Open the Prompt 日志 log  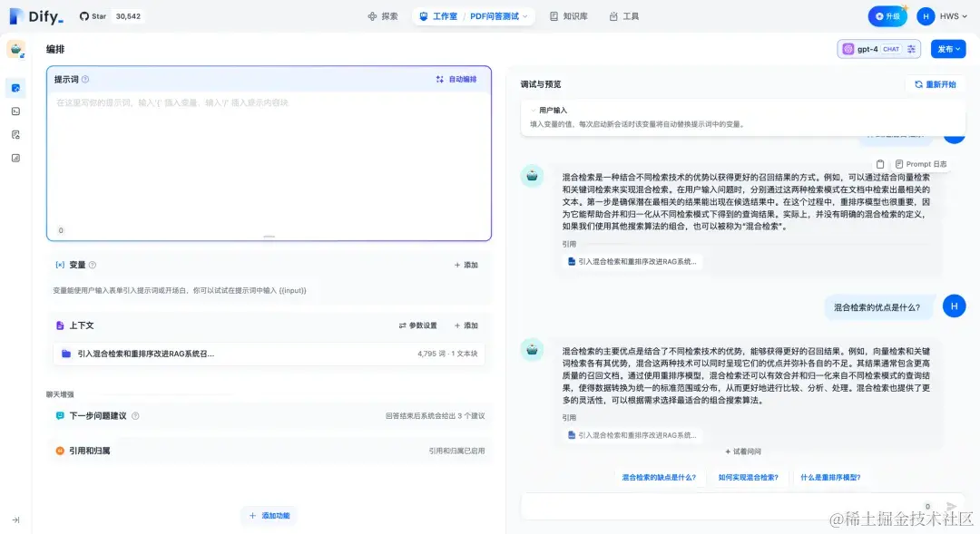(x=921, y=163)
